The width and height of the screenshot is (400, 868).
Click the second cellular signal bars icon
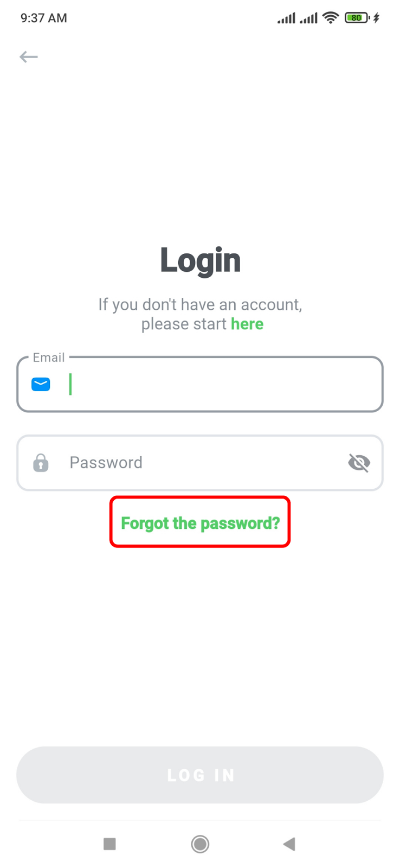point(308,18)
